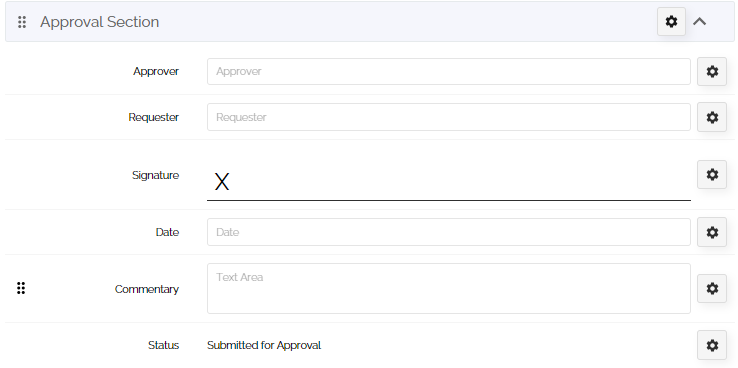Open settings gear for Requester field

pyautogui.click(x=712, y=117)
